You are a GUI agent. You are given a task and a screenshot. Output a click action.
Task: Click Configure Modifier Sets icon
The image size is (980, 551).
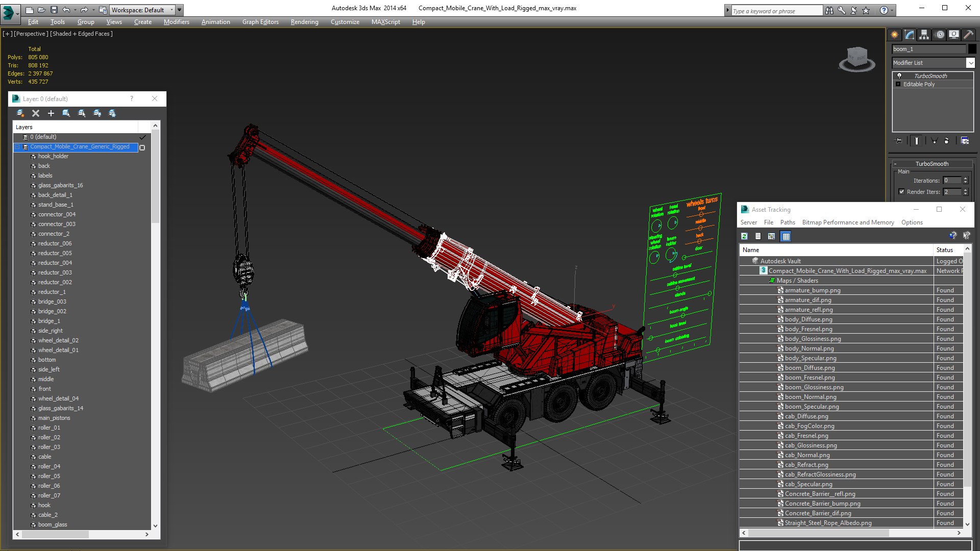[965, 140]
